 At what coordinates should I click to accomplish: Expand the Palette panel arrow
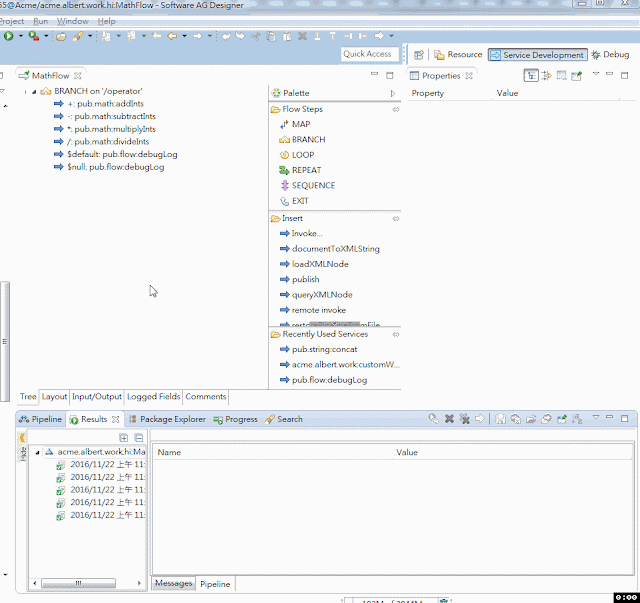coord(393,93)
